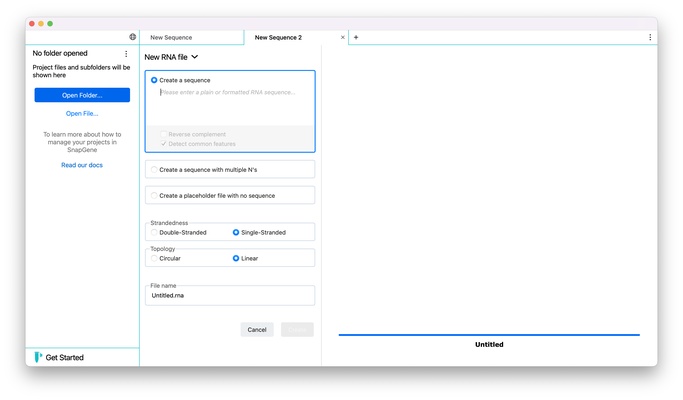
Task: Toggle Detect common features checkbox
Action: coord(164,144)
